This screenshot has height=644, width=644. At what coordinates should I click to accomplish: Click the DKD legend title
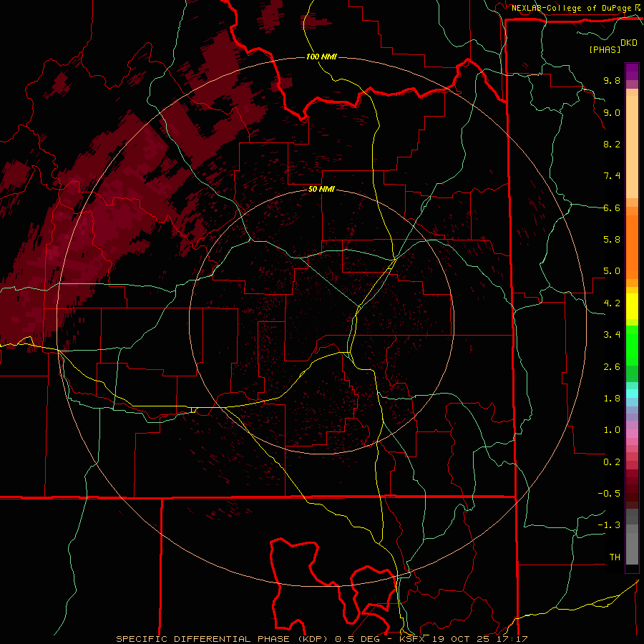tap(629, 43)
